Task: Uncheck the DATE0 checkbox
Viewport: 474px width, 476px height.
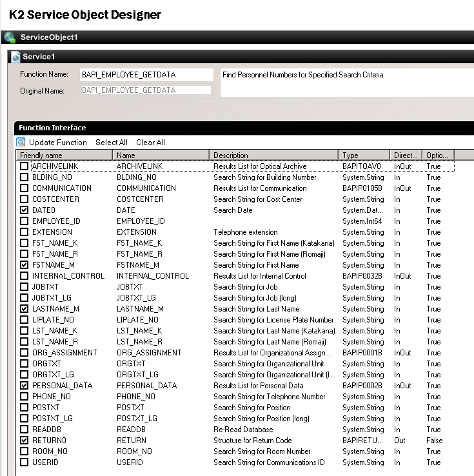Action: (25, 210)
